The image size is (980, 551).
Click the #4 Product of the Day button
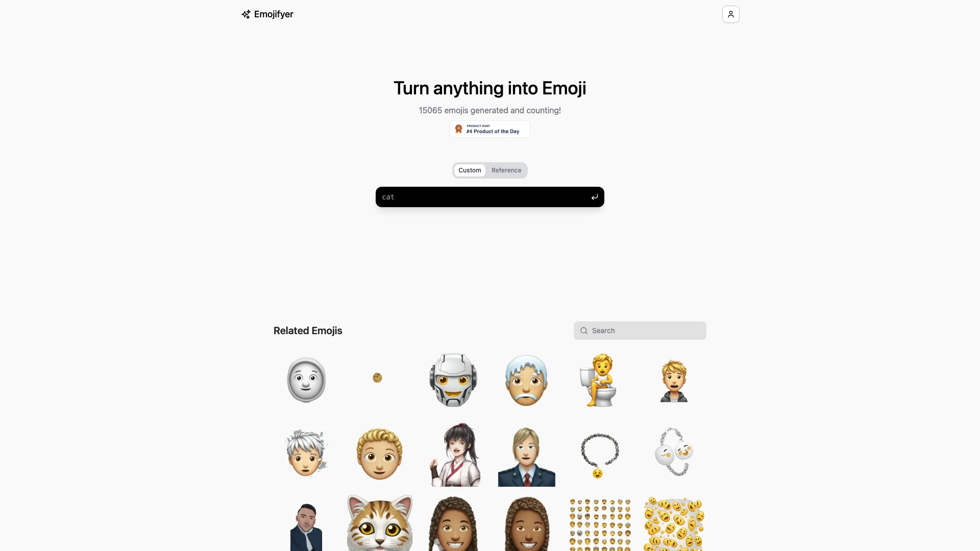[490, 129]
